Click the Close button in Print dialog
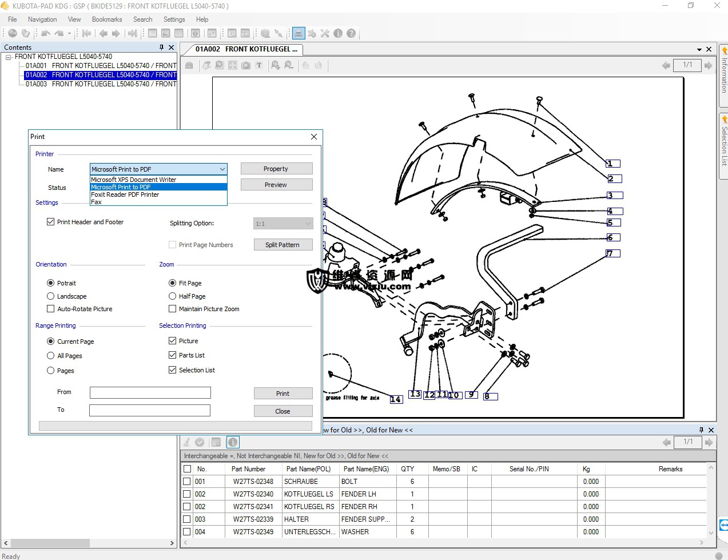Screen dimensions: 728x560 coord(283,411)
